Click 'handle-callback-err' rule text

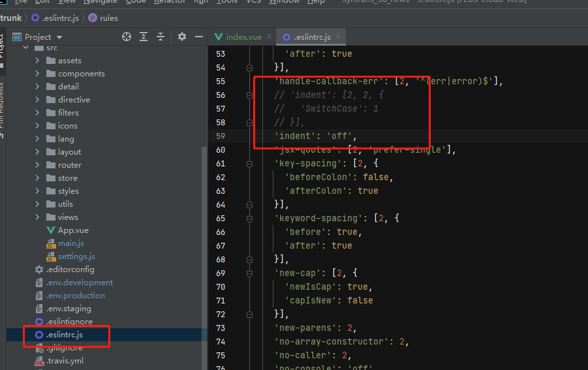[332, 81]
